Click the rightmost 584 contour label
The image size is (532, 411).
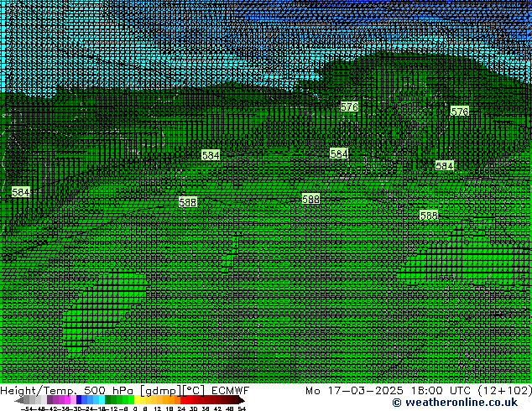pos(444,166)
